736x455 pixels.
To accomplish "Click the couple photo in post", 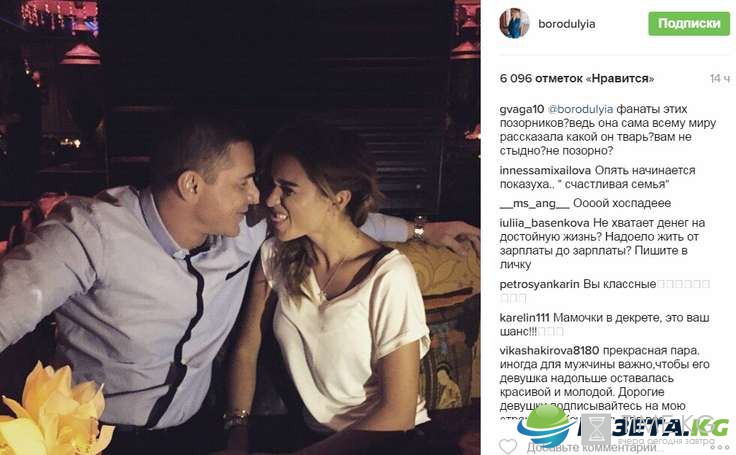I will click(240, 227).
